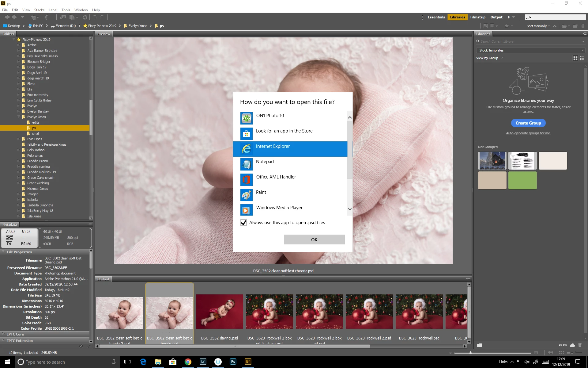Switch libraries panel to list view
This screenshot has width=588, height=368.
[x=582, y=58]
